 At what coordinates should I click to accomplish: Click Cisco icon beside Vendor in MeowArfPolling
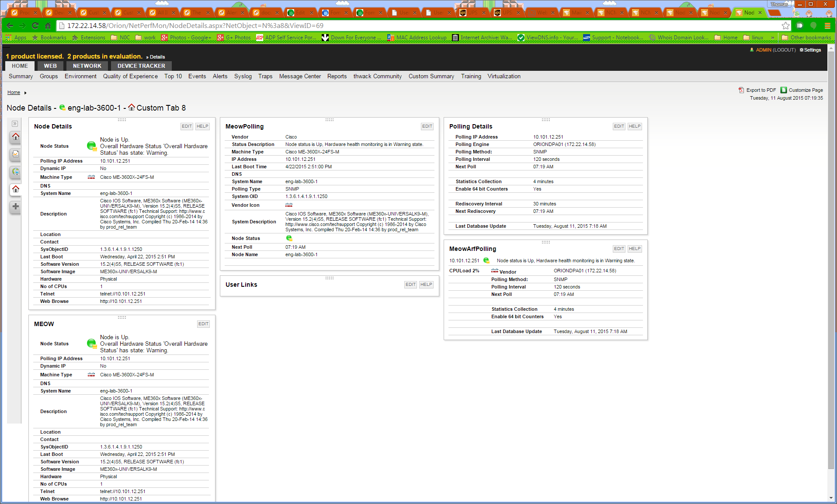point(495,271)
